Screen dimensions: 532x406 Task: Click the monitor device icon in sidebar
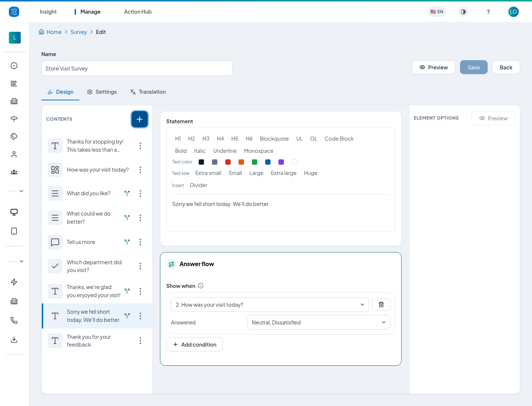14,212
